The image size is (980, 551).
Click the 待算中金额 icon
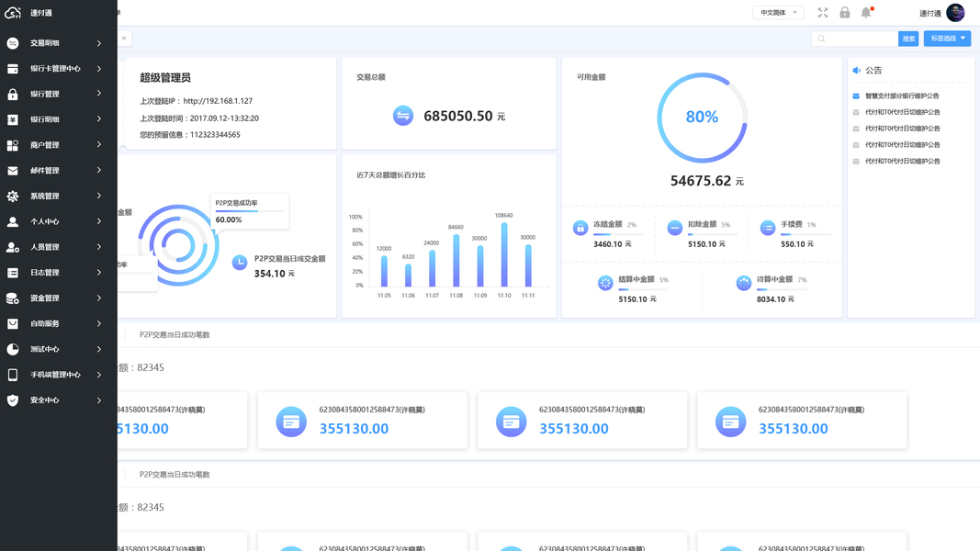point(743,283)
